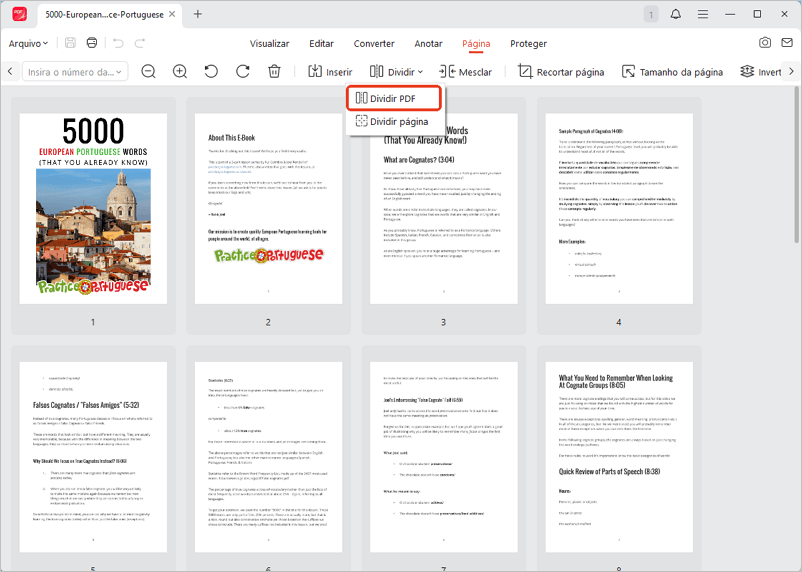Zoom in page thumbnails

coord(180,72)
